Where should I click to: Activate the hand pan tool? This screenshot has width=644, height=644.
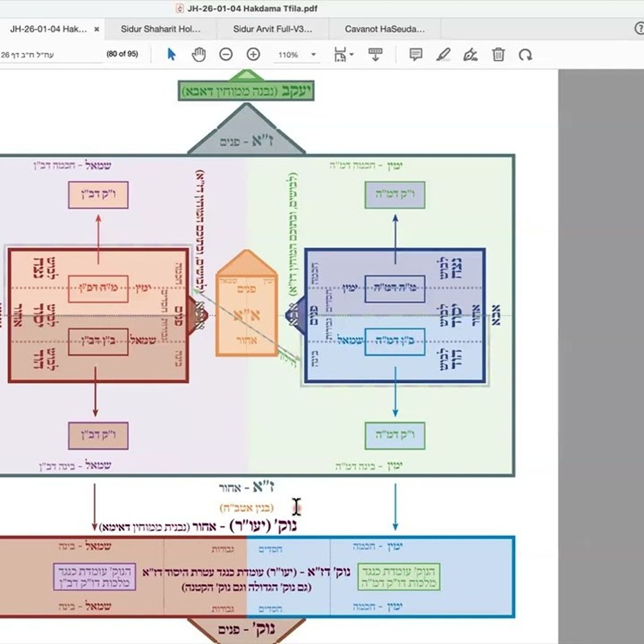pos(198,54)
